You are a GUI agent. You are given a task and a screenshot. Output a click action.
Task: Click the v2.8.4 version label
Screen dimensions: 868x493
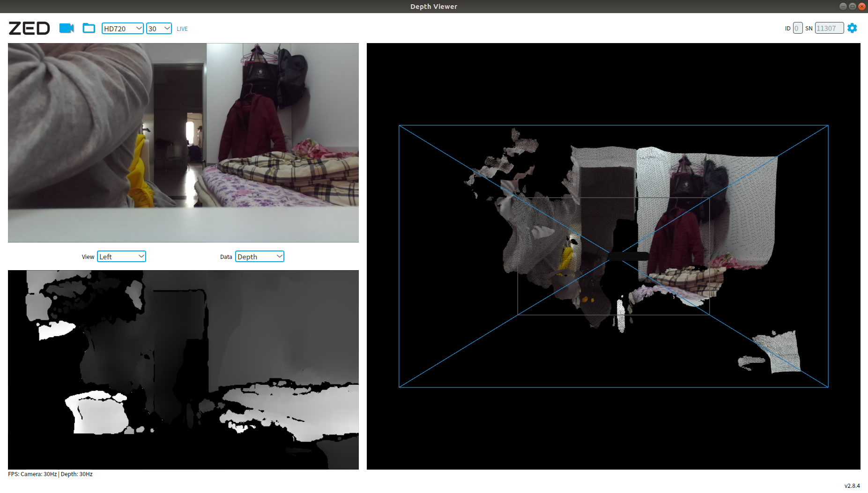click(x=852, y=485)
